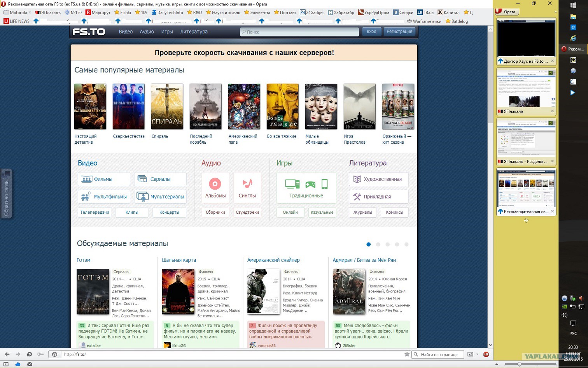This screenshot has width=588, height=368.
Task: Open the Игра Престолов poster
Action: click(360, 106)
